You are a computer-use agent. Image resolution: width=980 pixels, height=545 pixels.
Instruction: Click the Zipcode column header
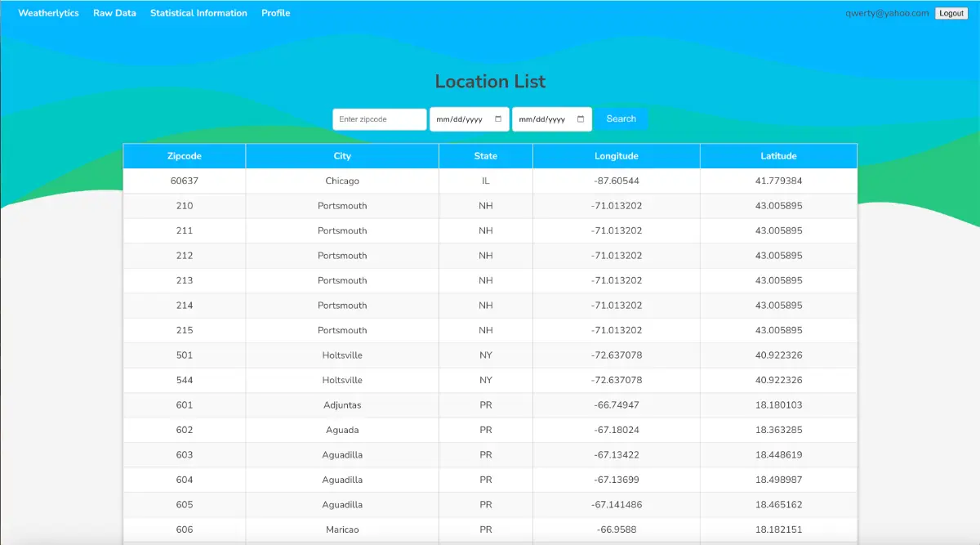[x=185, y=156]
